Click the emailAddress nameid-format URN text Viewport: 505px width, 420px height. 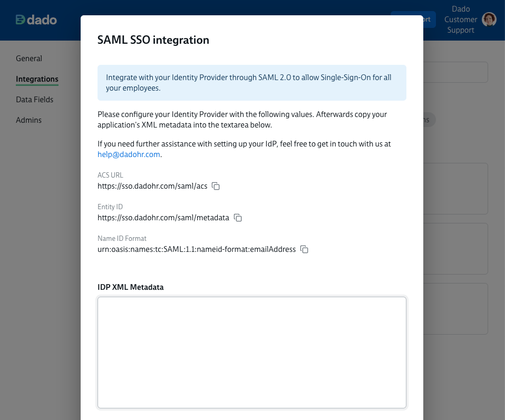tap(197, 249)
